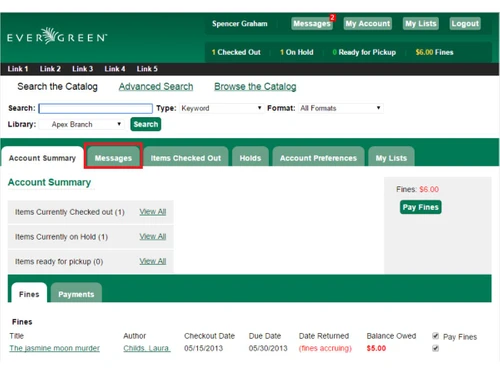Click the Evergreen logo
Image resolution: width=500 pixels, height=375 pixels.
coord(57,36)
